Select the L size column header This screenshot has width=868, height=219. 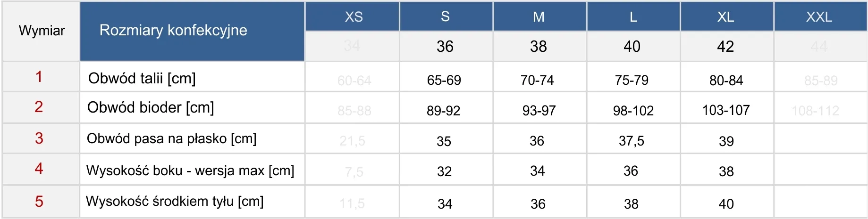pyautogui.click(x=633, y=17)
